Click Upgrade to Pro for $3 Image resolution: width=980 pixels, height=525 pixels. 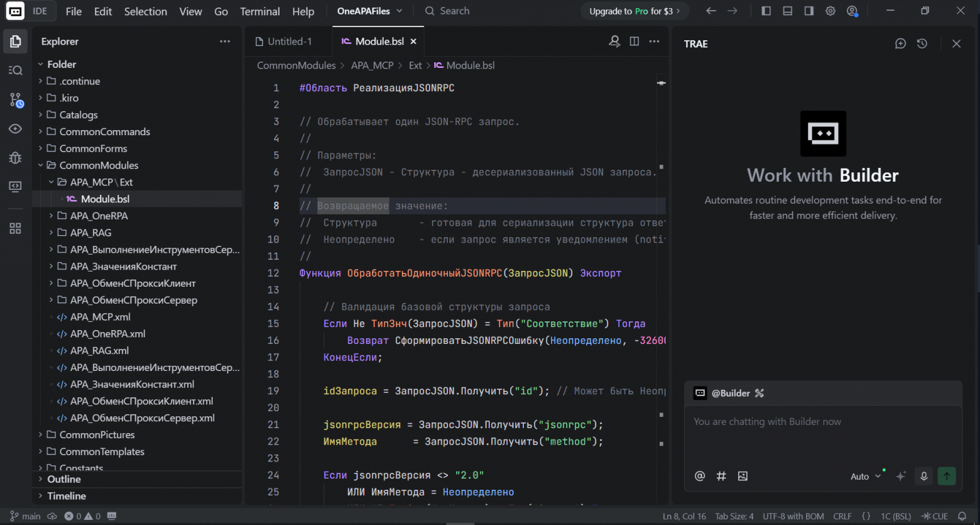[x=634, y=11]
